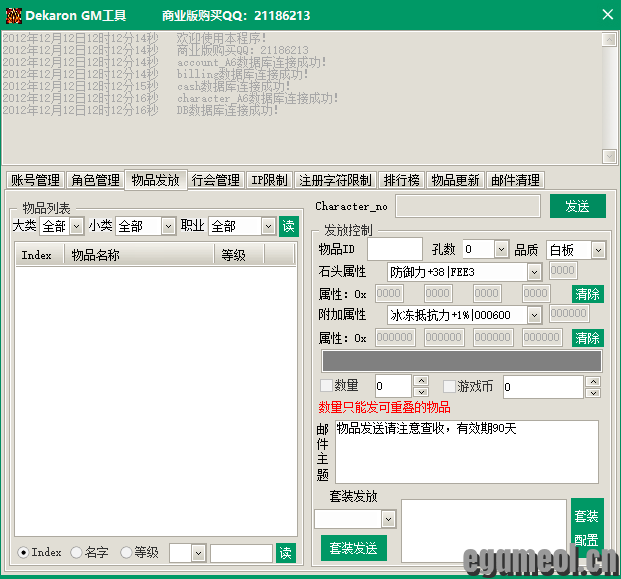The width and height of the screenshot is (621, 579).
Task: Decrease the 游戏币 spinner value
Action: (592, 392)
